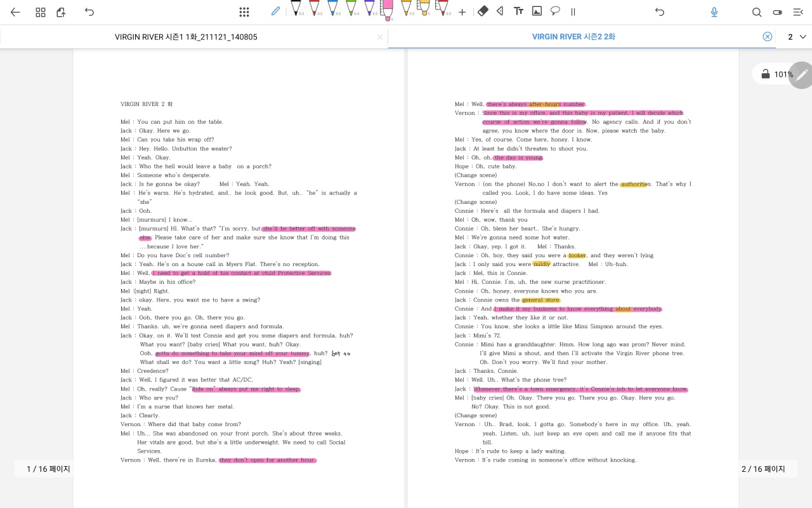Click 'Hope : Oh, cute baby.' line
Image resolution: width=812 pixels, height=508 pixels.
pyautogui.click(x=486, y=166)
